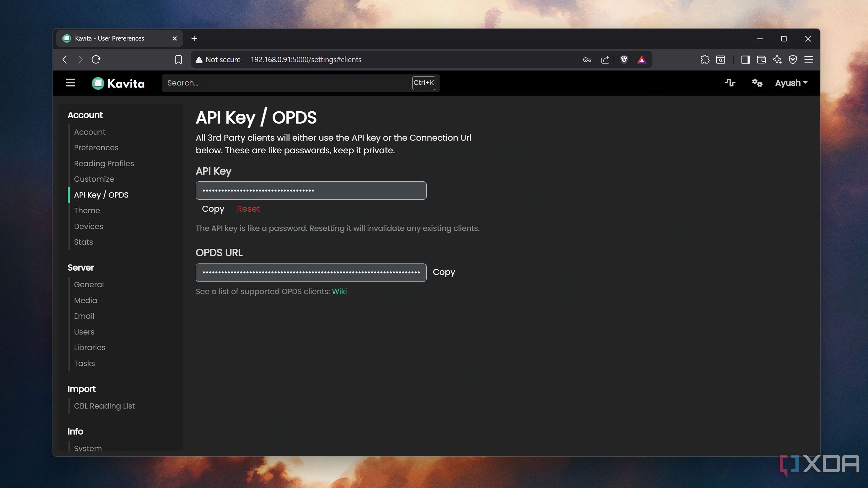Copy the OPDS URL
868x488 pixels.
444,272
